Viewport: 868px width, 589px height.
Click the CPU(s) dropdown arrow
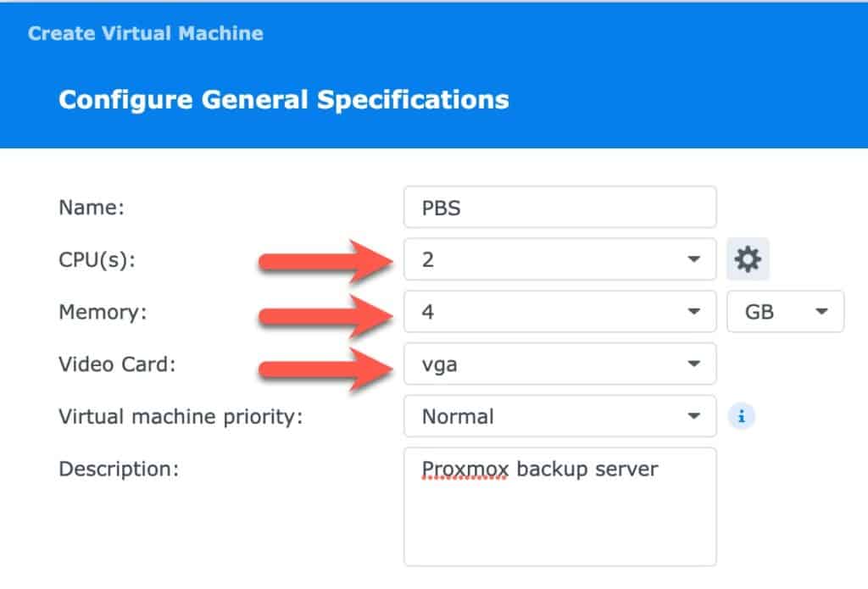693,259
